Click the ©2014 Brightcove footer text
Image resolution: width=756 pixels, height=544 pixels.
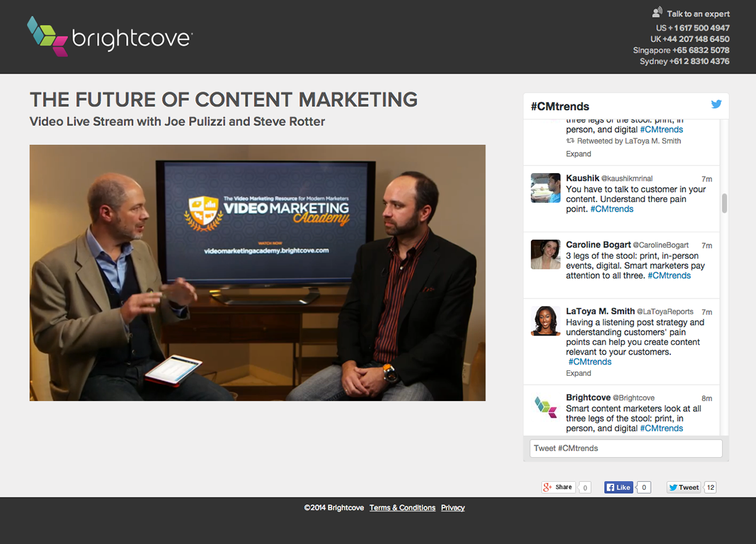334,507
